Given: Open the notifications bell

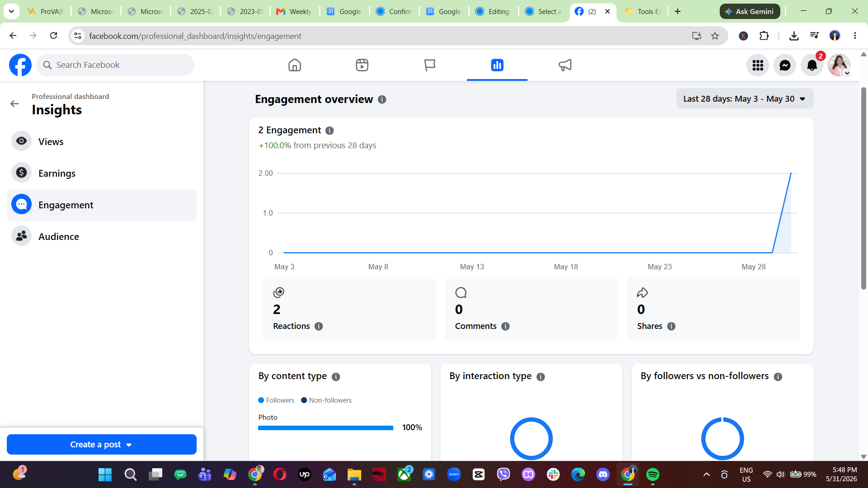Looking at the screenshot, I should click(x=812, y=65).
